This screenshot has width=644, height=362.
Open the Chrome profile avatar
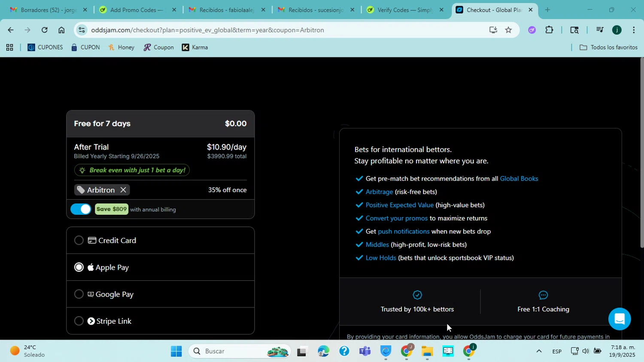point(617,30)
